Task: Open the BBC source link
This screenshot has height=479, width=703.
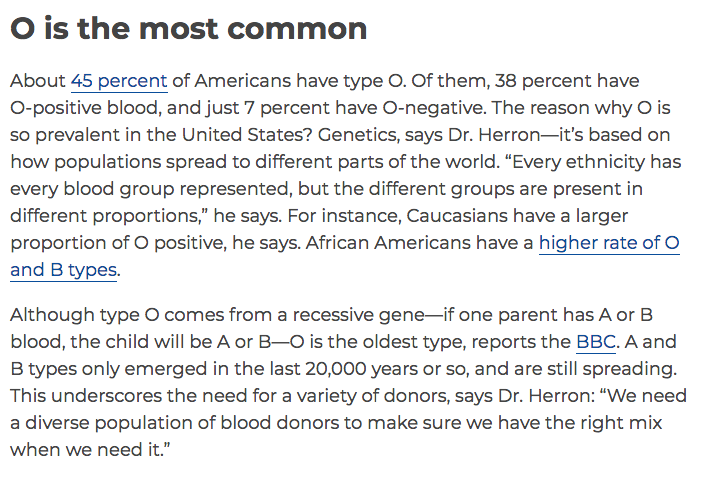Action: pos(596,342)
